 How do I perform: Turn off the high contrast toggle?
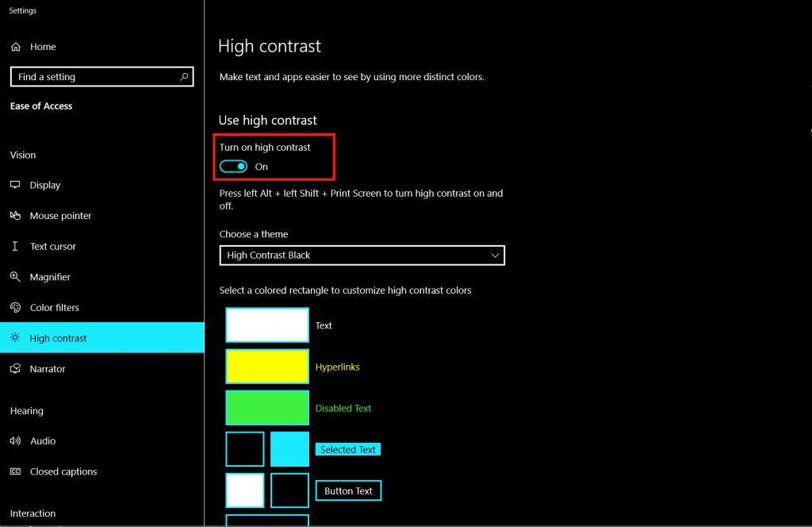click(233, 166)
